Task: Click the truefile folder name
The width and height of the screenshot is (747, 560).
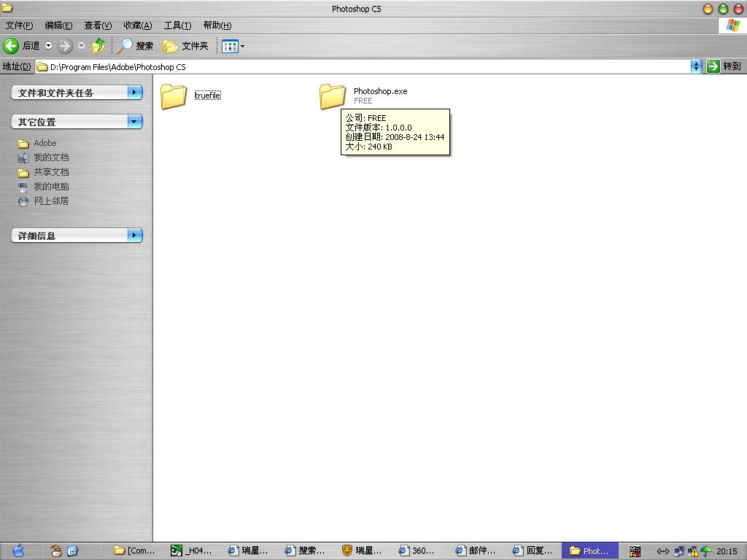Action: pyautogui.click(x=208, y=96)
